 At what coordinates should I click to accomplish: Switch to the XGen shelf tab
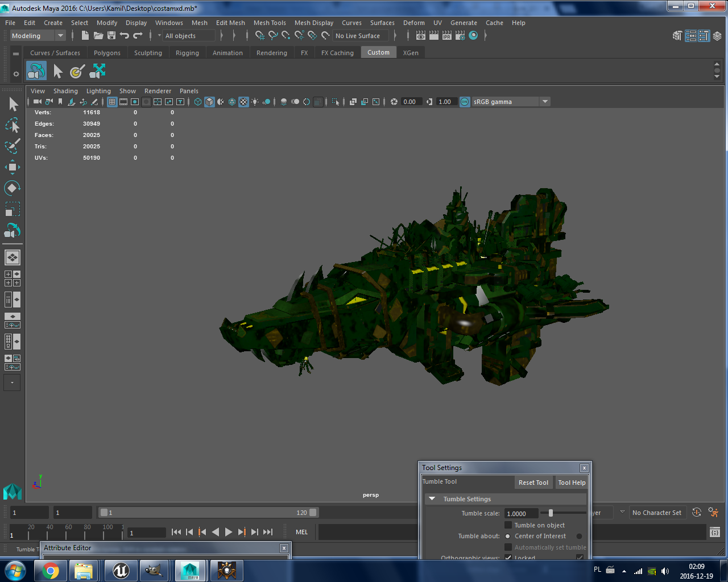pos(411,52)
